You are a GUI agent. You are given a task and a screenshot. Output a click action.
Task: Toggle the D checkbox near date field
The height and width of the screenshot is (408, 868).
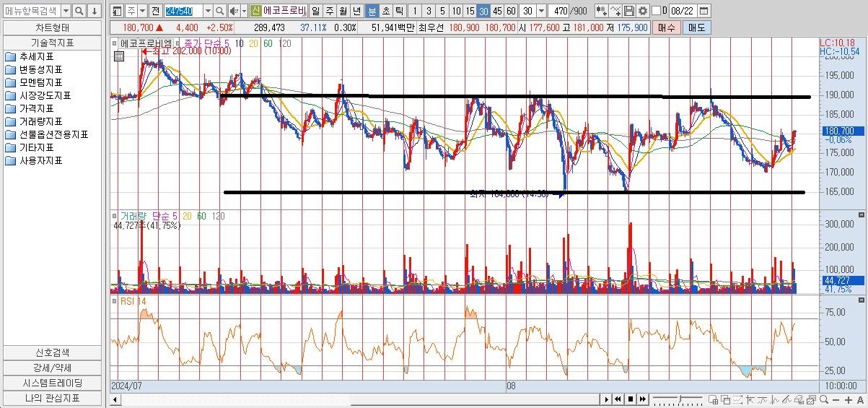click(656, 11)
